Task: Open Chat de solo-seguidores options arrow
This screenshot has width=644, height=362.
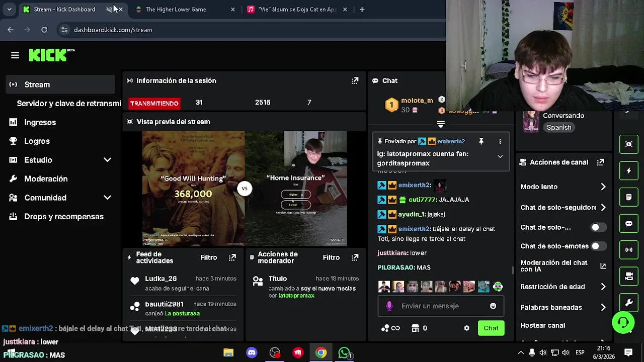Action: click(603, 207)
